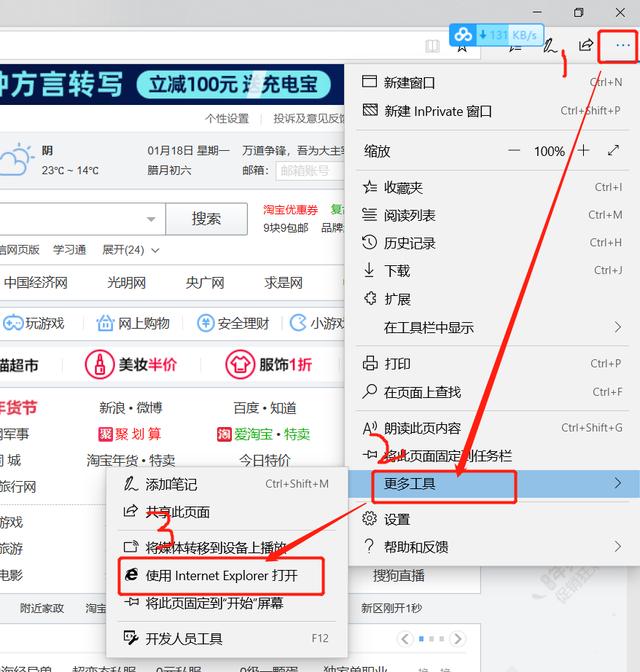Open 收藏夹 favorites from the menu
This screenshot has height=672, width=640.
[492, 187]
